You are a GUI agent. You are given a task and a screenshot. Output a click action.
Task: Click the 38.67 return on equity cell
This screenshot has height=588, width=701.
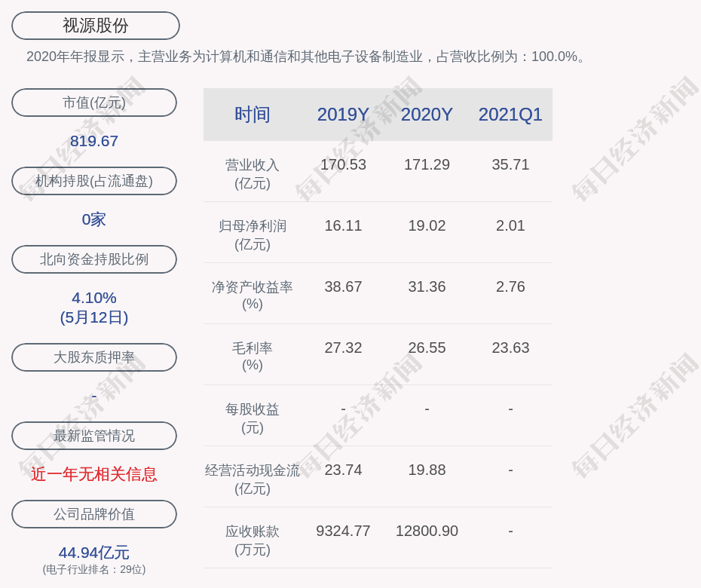[343, 286]
